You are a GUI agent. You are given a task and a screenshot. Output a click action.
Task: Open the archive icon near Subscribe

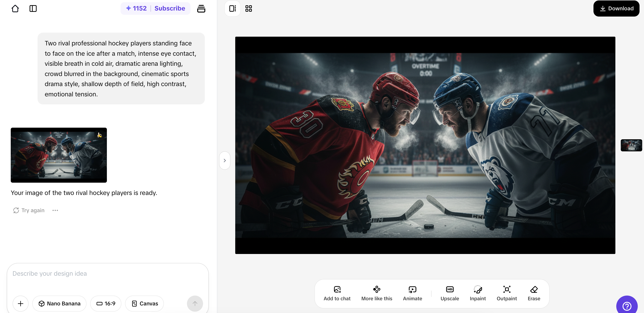tap(201, 8)
